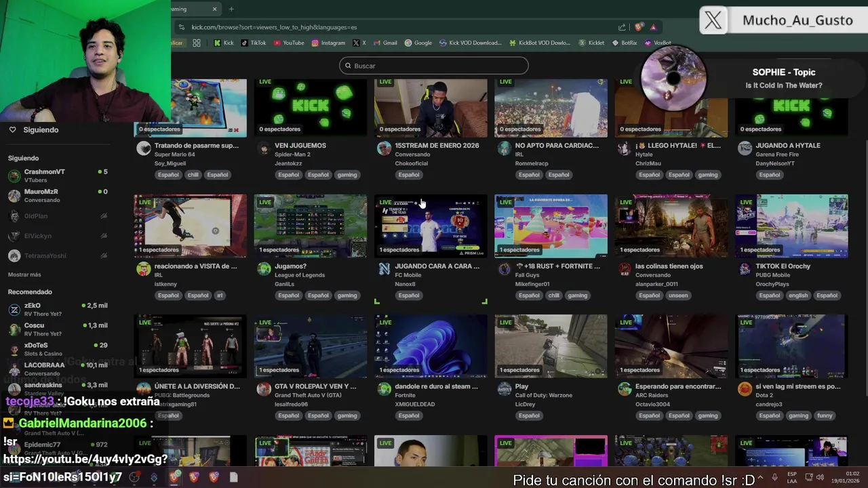Image resolution: width=868 pixels, height=488 pixels.
Task: Open Chokooficial channel name
Action: pyautogui.click(x=412, y=163)
